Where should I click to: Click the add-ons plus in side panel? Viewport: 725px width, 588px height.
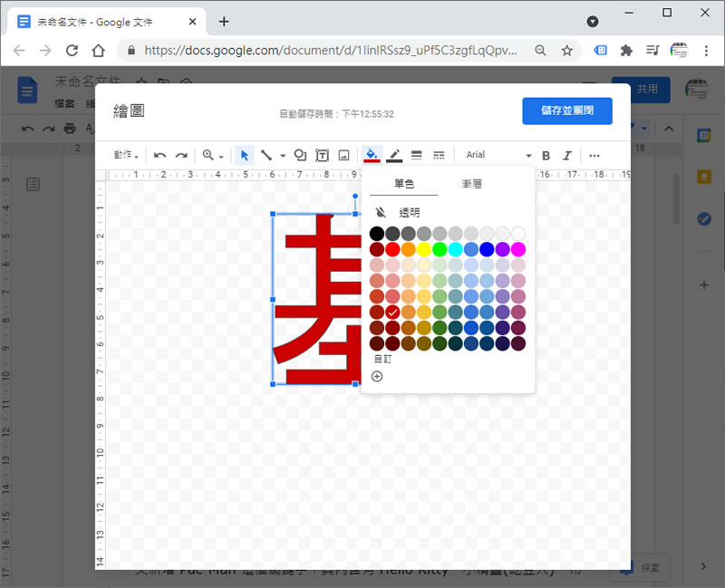coord(704,284)
